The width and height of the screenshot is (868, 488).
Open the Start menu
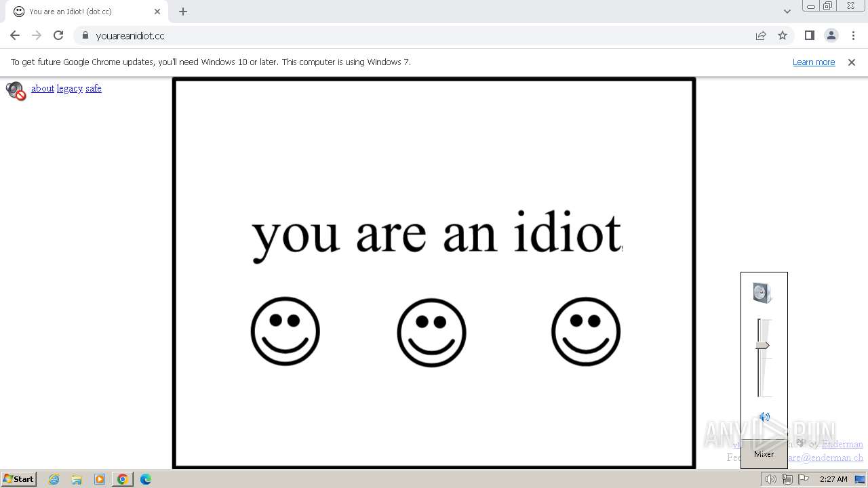(x=19, y=479)
